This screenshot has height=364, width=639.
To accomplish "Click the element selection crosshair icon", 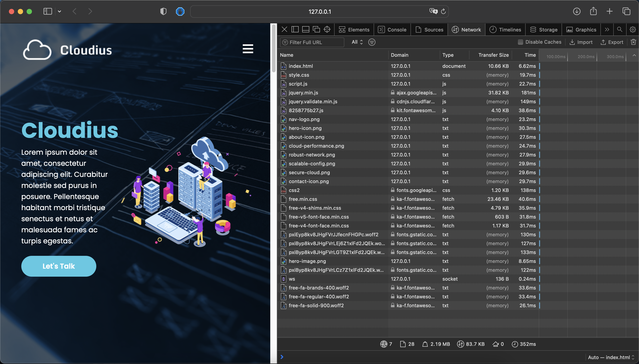I will [327, 29].
